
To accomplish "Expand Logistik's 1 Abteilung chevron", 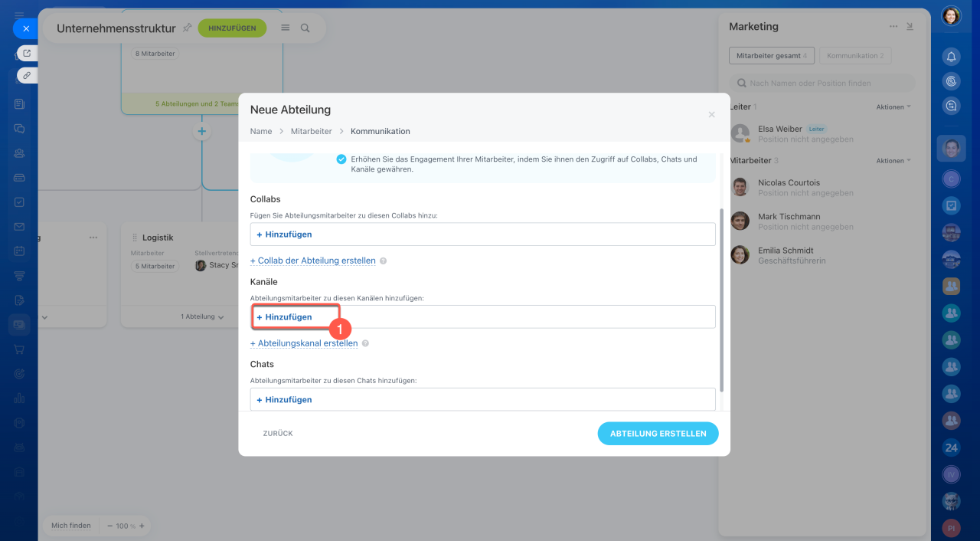I will point(203,316).
